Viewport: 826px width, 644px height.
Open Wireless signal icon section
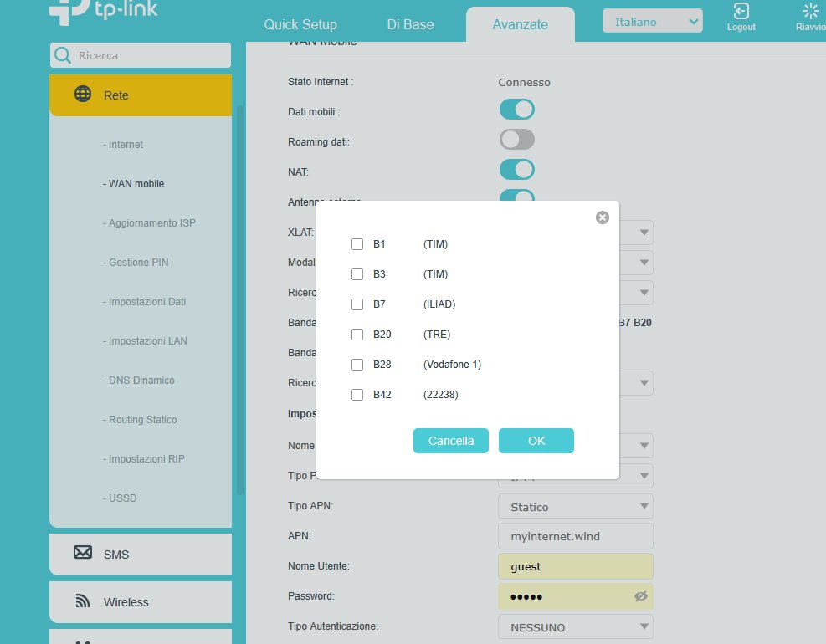(83, 601)
